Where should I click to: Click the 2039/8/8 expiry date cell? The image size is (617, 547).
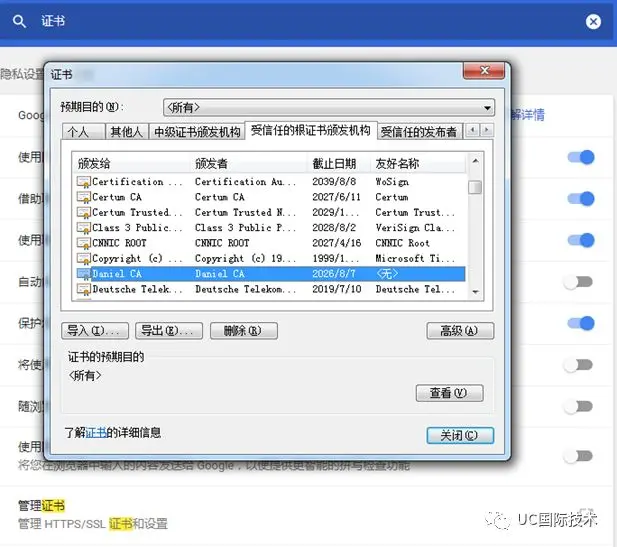[334, 182]
